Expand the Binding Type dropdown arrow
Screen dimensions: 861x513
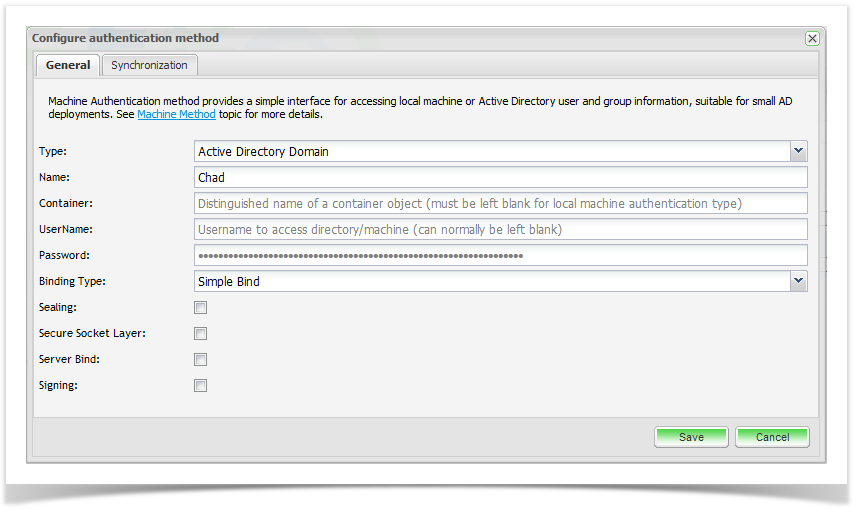pos(798,281)
